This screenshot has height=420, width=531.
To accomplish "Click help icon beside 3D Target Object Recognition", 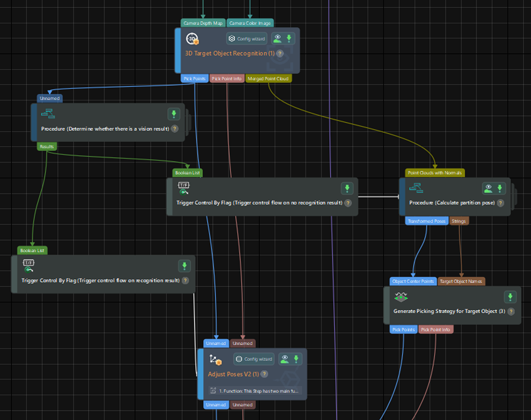I will [x=280, y=54].
